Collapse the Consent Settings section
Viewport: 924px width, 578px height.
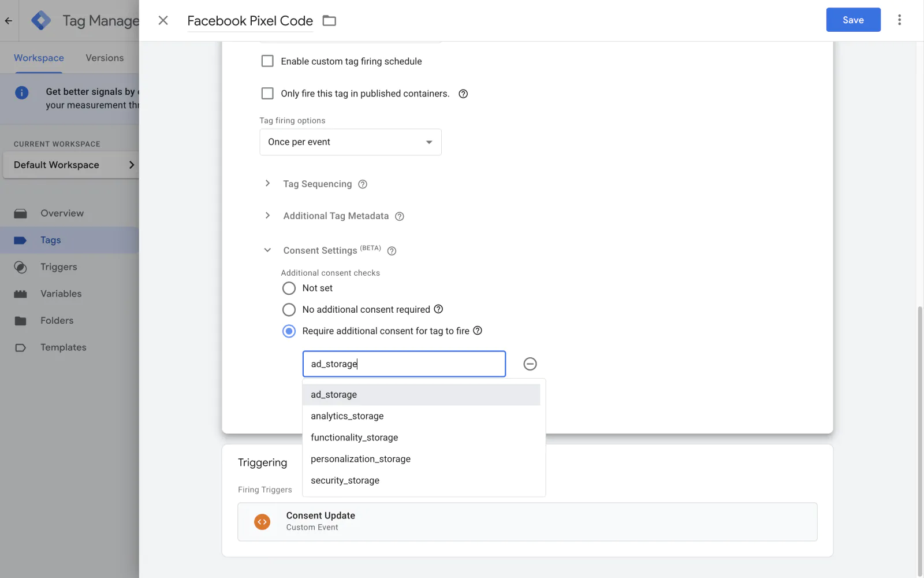point(267,250)
